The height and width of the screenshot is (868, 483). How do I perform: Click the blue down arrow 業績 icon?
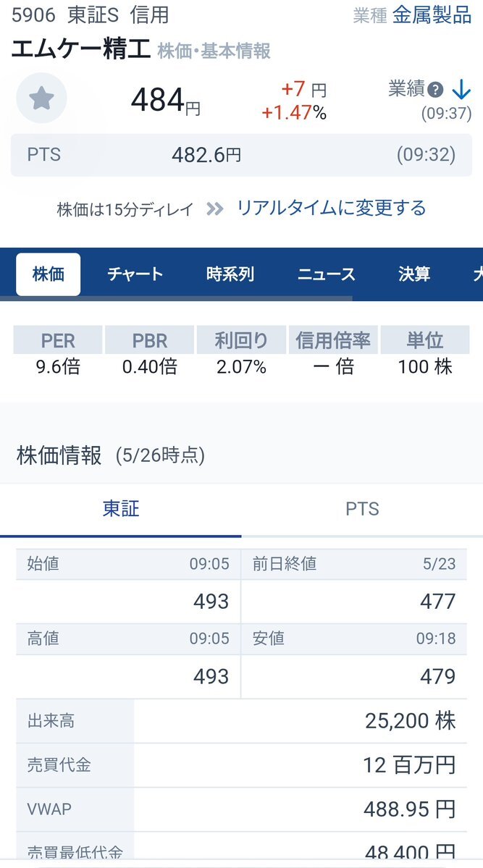[x=461, y=90]
